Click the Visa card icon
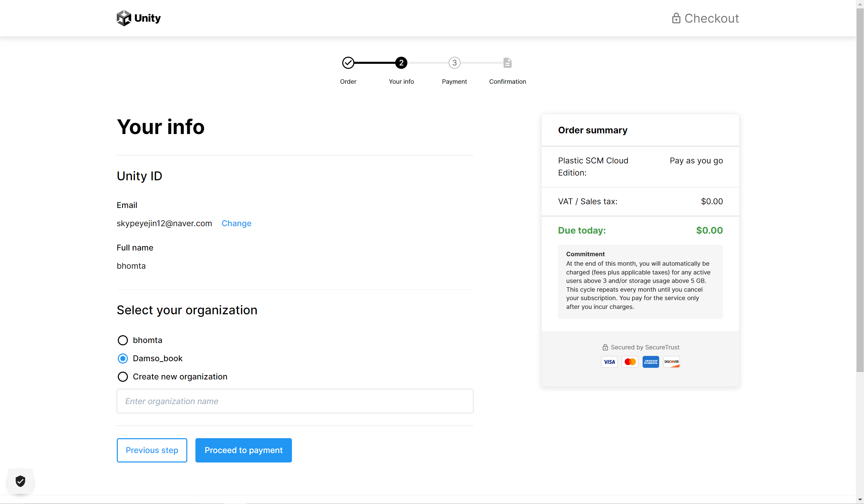Screen dimensions: 864x504 (609, 362)
